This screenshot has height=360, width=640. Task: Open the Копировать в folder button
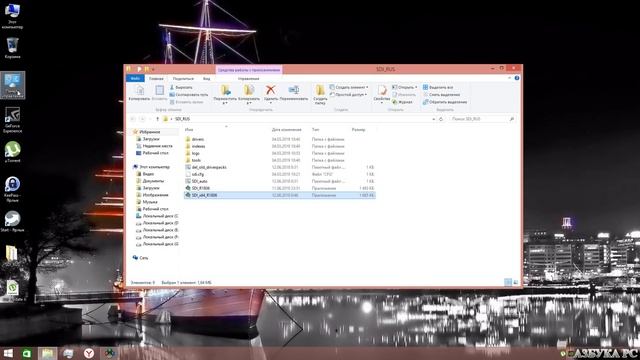[249, 94]
